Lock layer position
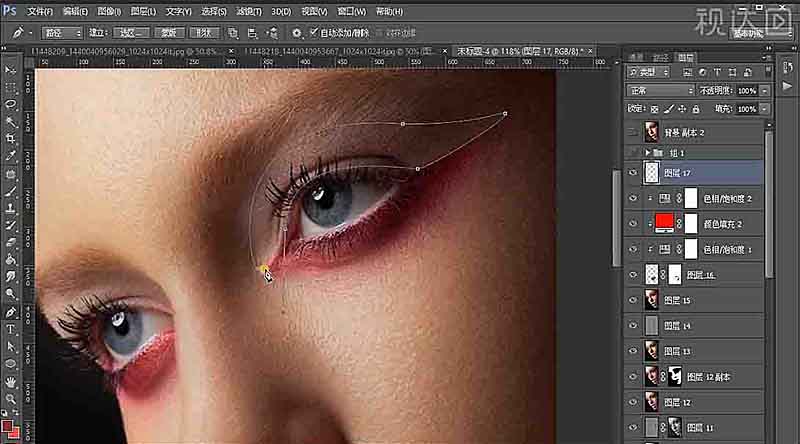 [682, 109]
